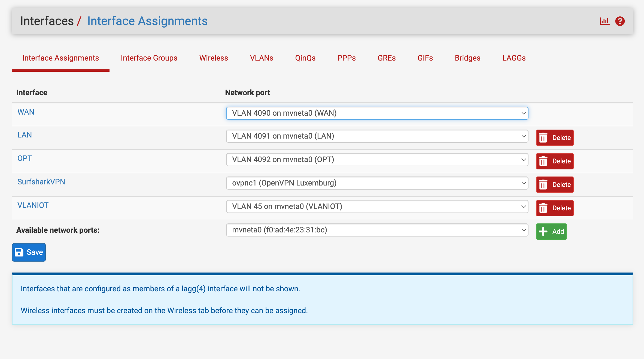
Task: Expand the available network ports dropdown
Action: click(377, 230)
